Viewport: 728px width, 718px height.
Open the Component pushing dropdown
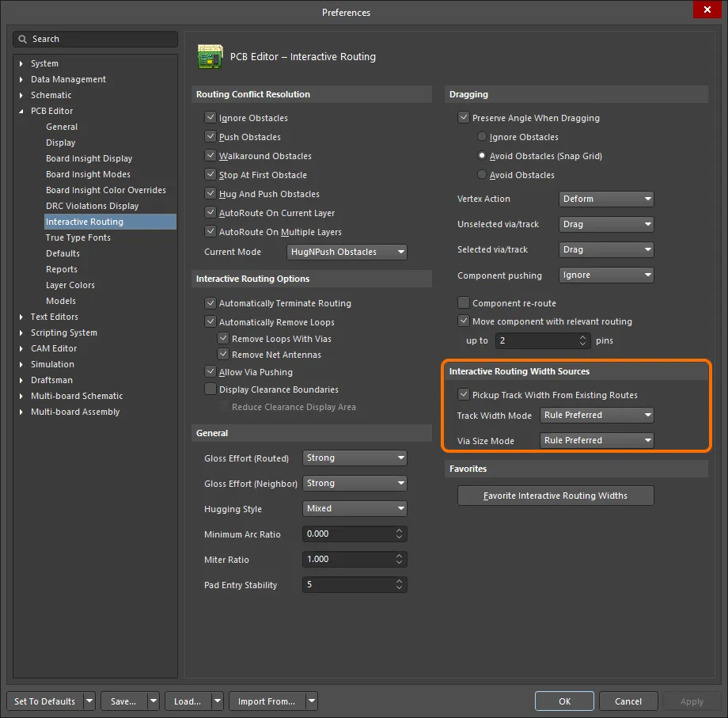click(x=606, y=275)
